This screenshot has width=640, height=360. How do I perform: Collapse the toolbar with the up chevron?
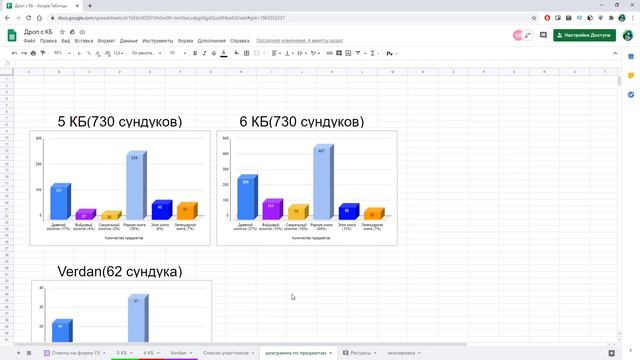click(615, 53)
